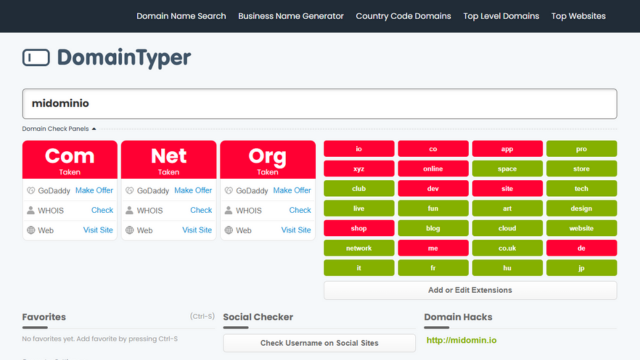Click Web globe icon in Net panel
This screenshot has height=360, width=640.
click(x=130, y=230)
